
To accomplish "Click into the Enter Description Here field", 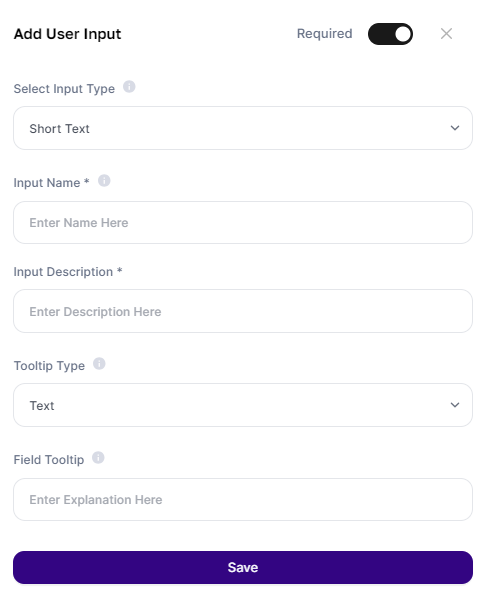I will (243, 311).
